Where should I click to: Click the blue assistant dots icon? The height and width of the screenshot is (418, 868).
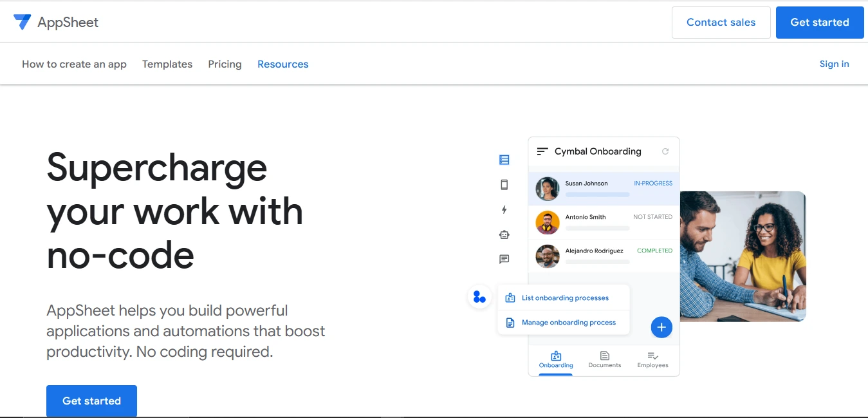click(x=479, y=297)
